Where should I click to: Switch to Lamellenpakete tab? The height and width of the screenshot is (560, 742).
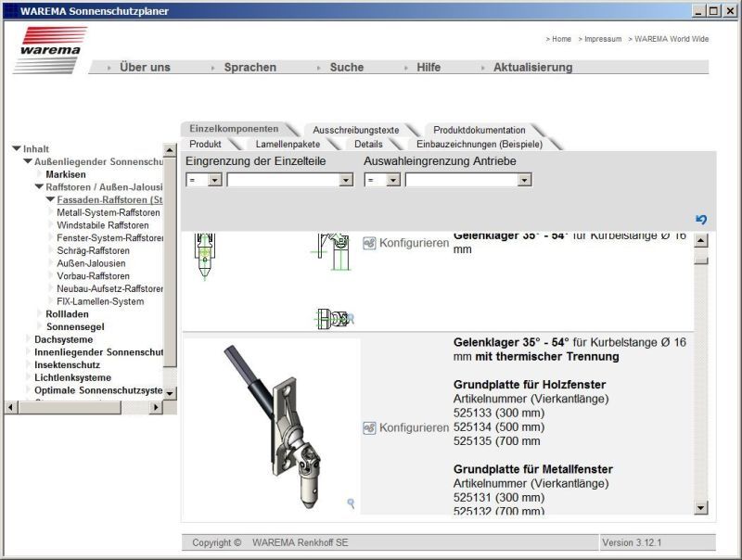(288, 144)
